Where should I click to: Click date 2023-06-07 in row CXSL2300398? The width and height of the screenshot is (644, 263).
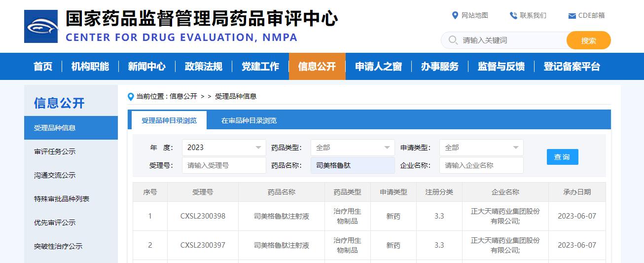[x=577, y=216]
